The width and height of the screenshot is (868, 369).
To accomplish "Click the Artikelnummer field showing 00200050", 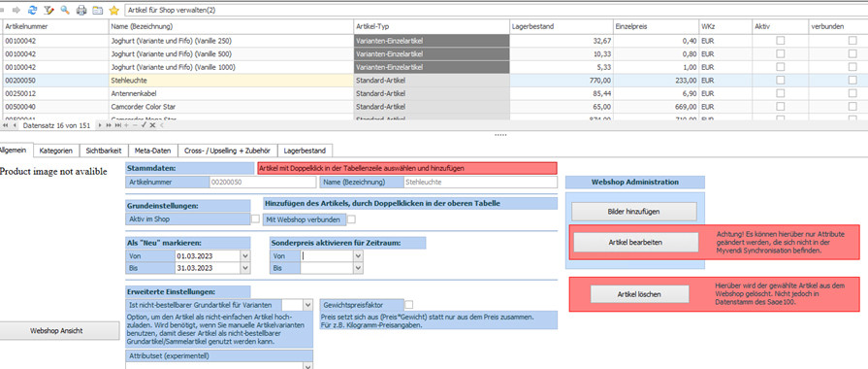I will (x=263, y=182).
